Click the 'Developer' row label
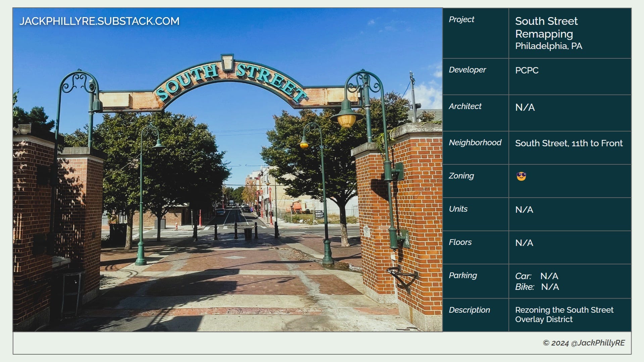The height and width of the screenshot is (362, 644). pyautogui.click(x=467, y=70)
